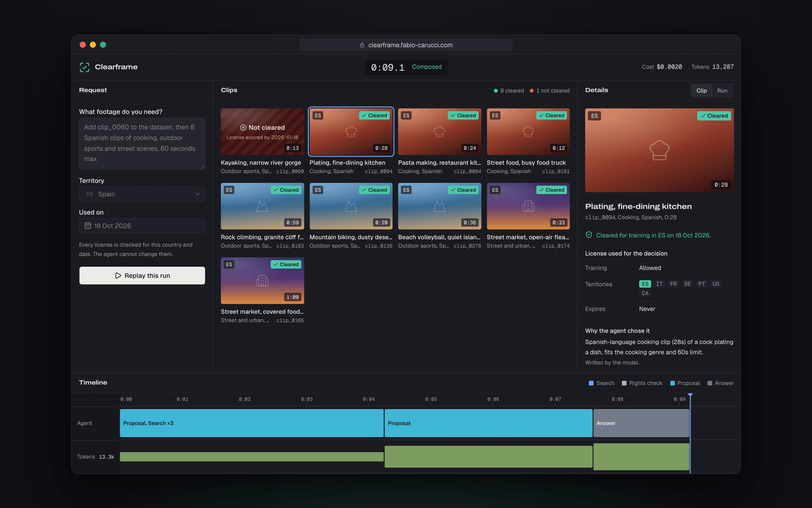Click the second Proposal timeline block
812x508 pixels.
pyautogui.click(x=488, y=423)
